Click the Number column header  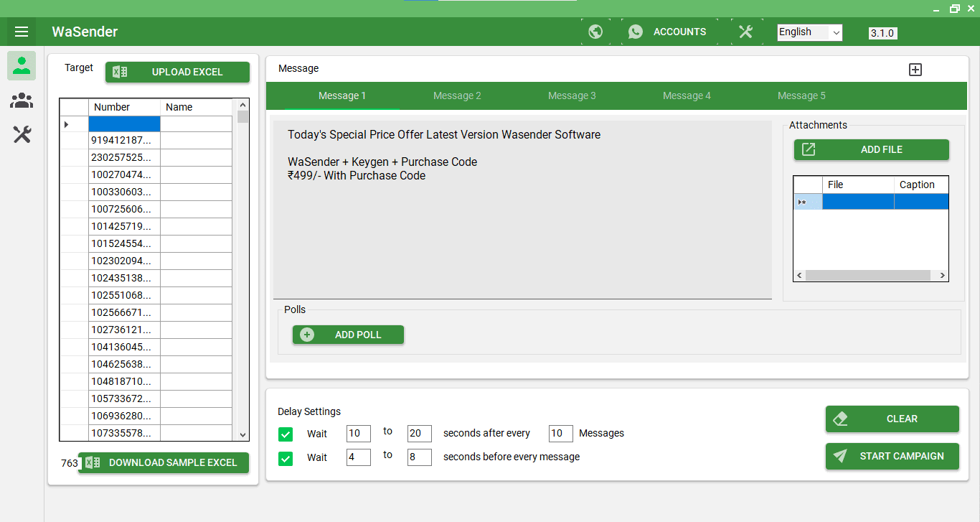point(124,107)
